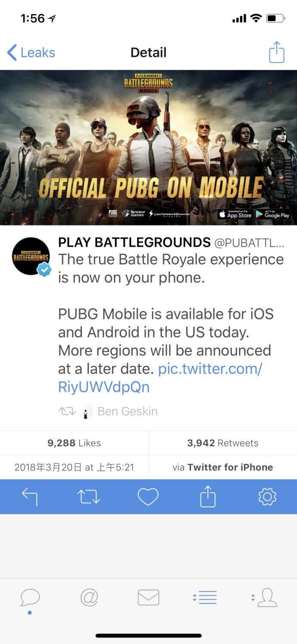Open the Lists tab selector
297x644 pixels.
[x=205, y=597]
